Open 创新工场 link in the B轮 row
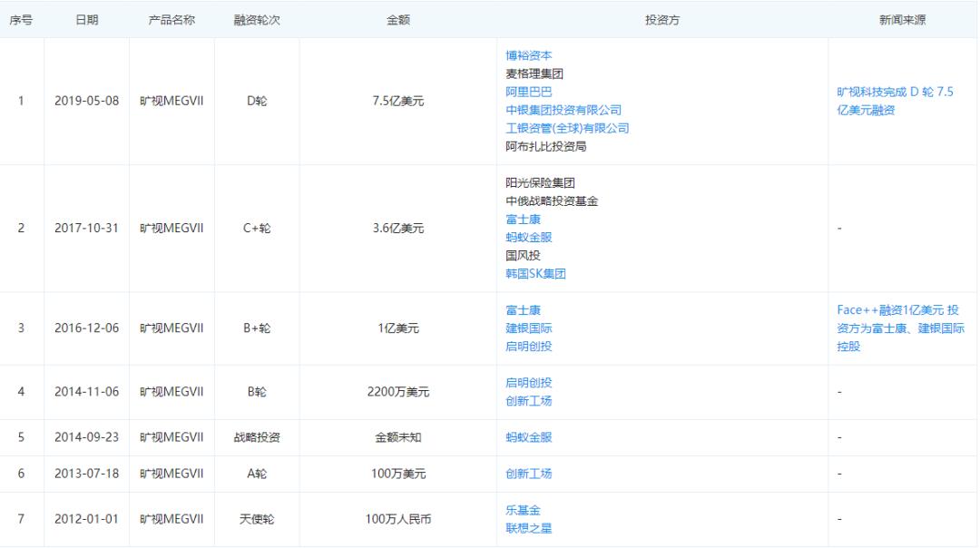Screen dimensions: 980x548 (x=528, y=400)
